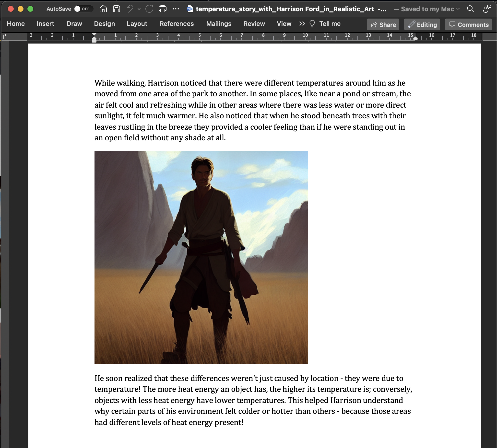Open the Editing mode dropdown
This screenshot has width=497, height=448.
[422, 25]
